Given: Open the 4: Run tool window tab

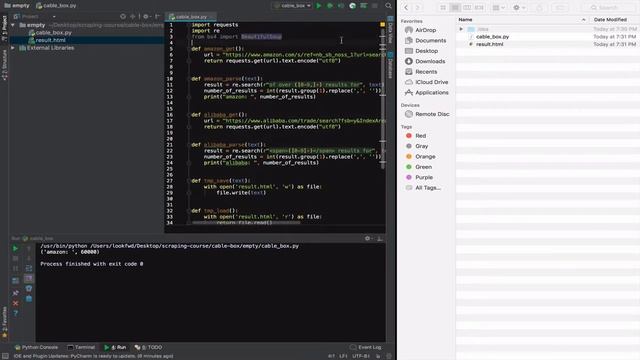Looking at the screenshot, I should tap(115, 347).
